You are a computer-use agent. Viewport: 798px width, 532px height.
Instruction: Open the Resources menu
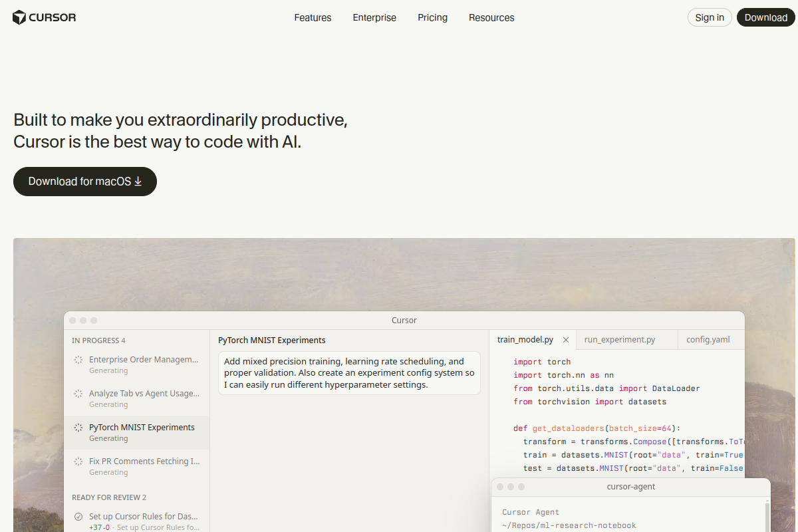click(491, 18)
